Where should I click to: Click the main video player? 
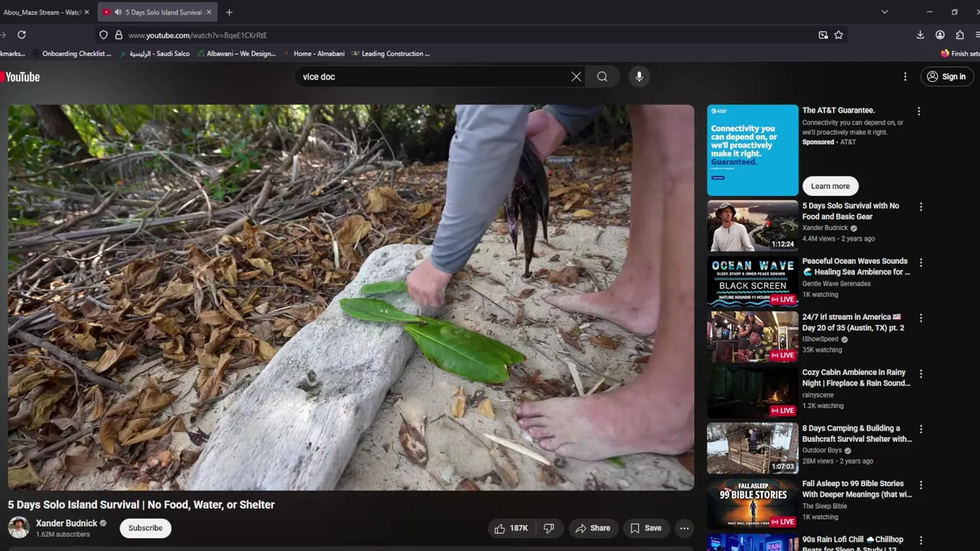(351, 297)
